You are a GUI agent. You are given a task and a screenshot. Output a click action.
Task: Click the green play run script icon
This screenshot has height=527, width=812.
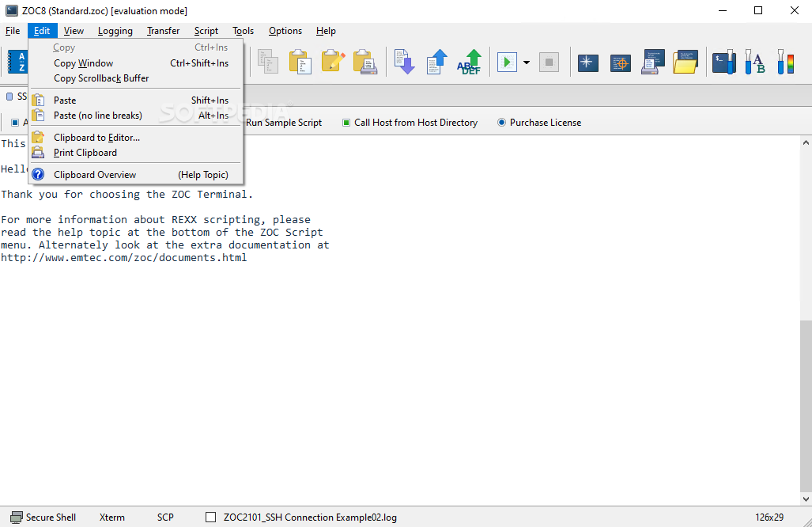tap(507, 63)
